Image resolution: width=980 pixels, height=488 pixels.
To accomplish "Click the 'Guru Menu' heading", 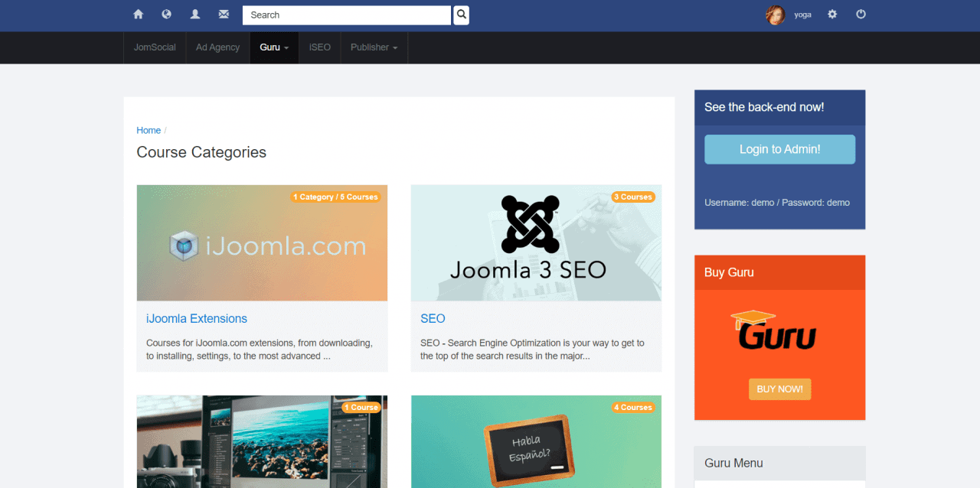I will 733,463.
